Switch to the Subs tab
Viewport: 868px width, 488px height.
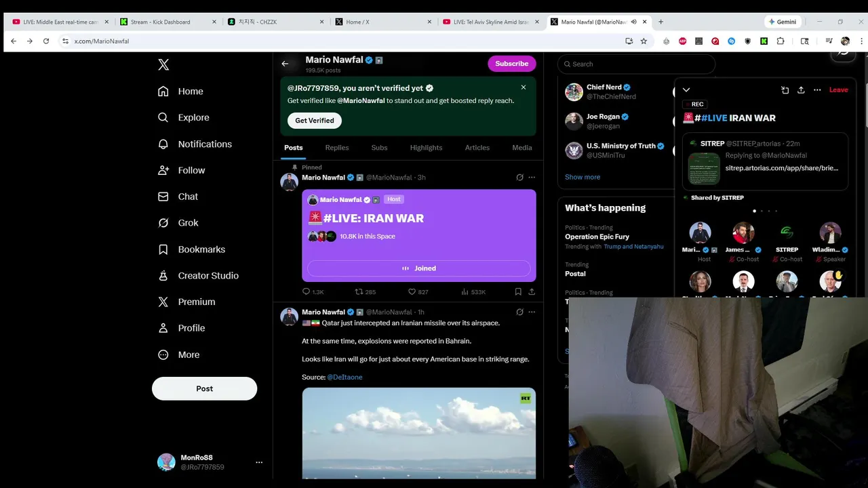(x=379, y=148)
